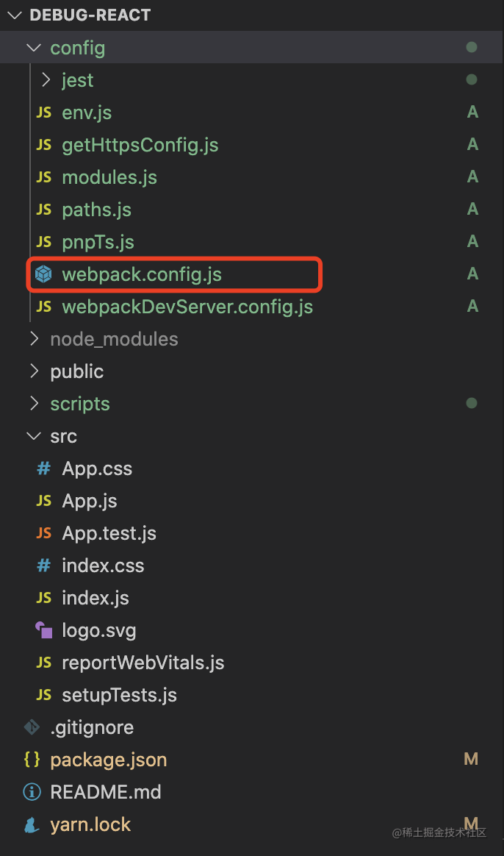The image size is (504, 856).
Task: Click the git icon next to .gitignore
Action: [32, 727]
